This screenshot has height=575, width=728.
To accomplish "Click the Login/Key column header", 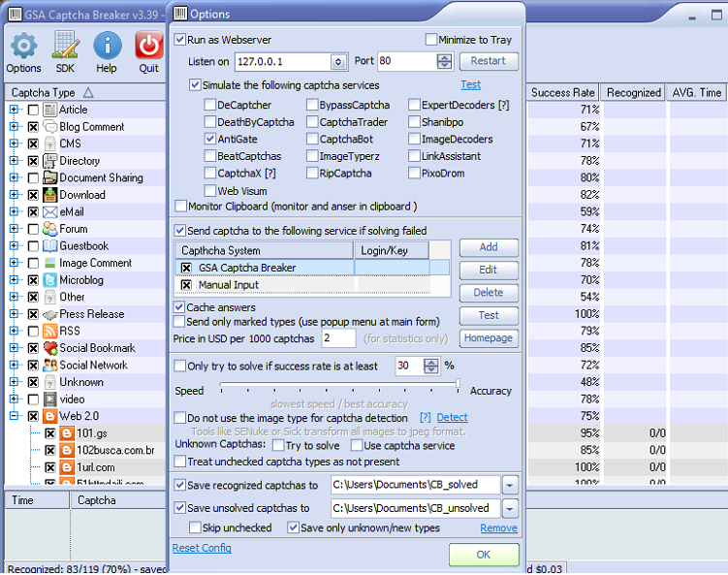I will pos(392,250).
